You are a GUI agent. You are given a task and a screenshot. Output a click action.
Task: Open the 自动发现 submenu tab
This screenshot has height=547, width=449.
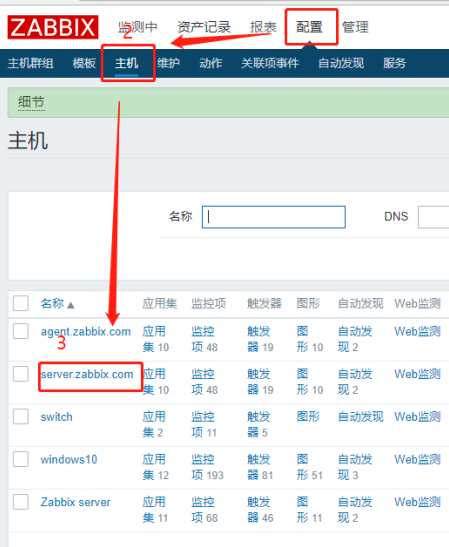(x=341, y=63)
